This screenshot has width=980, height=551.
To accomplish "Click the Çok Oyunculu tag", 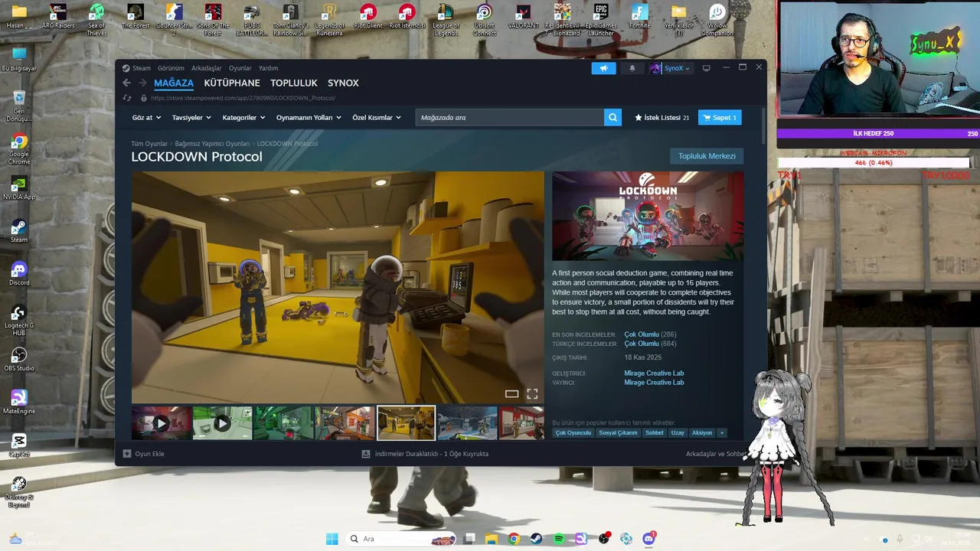I will 573,433.
